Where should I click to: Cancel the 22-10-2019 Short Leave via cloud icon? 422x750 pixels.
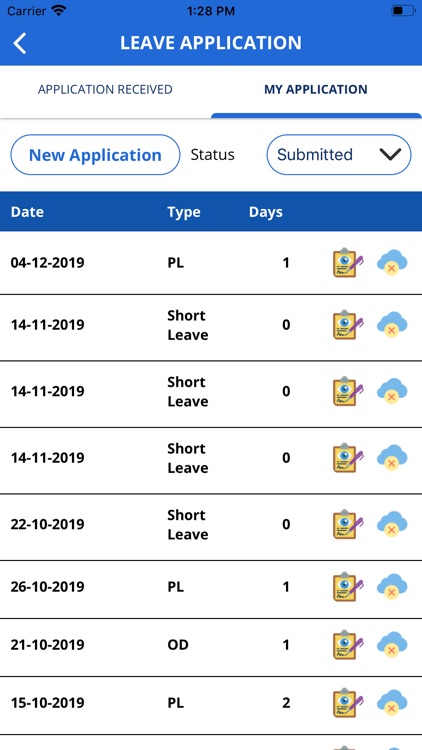392,524
